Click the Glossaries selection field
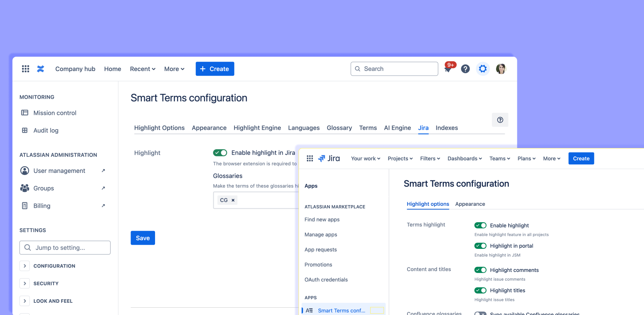Viewport: 644px width, 315px height. point(256,200)
